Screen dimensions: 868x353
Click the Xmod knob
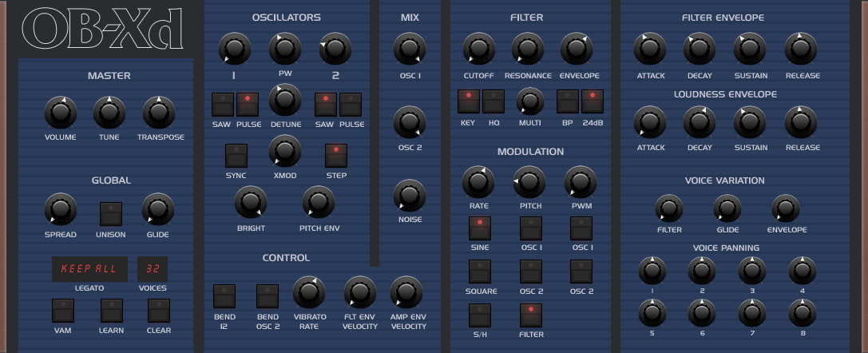point(285,151)
